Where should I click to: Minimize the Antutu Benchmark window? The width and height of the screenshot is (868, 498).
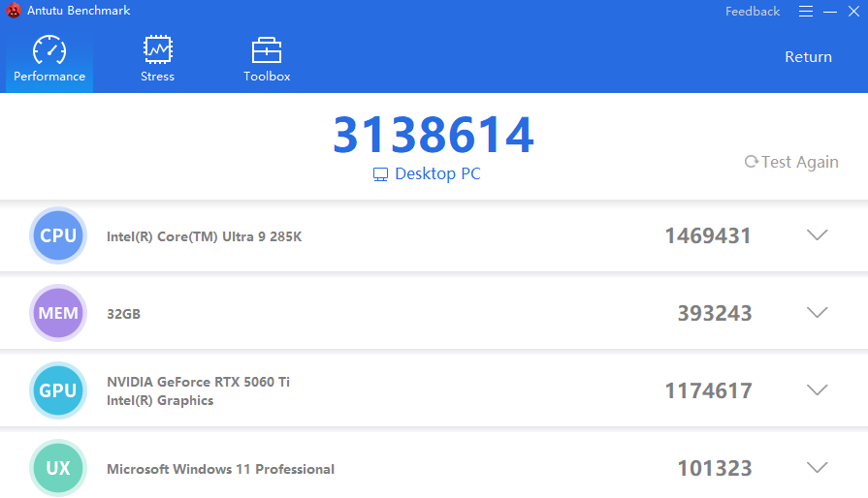[830, 12]
